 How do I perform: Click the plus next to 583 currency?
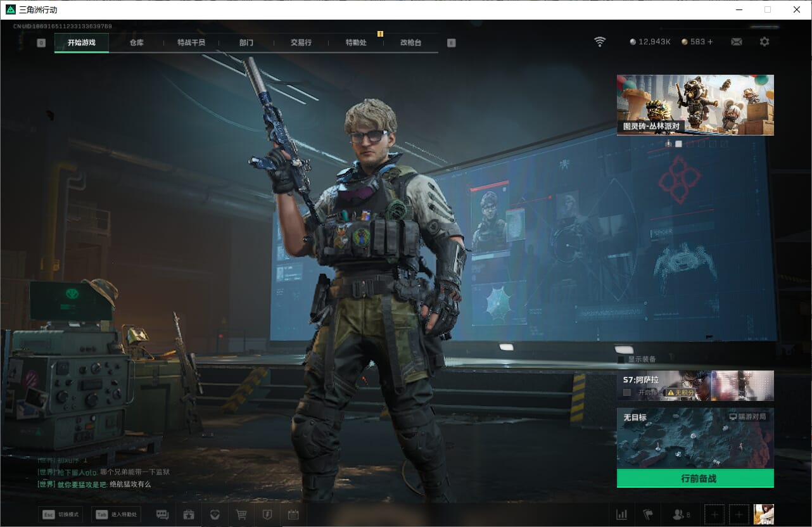pos(710,42)
